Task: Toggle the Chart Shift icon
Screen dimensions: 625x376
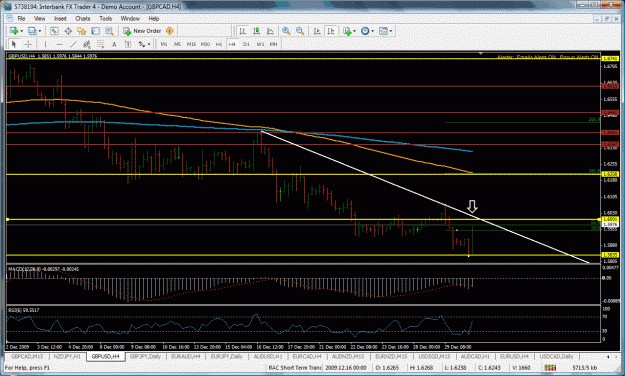Action: pos(331,31)
